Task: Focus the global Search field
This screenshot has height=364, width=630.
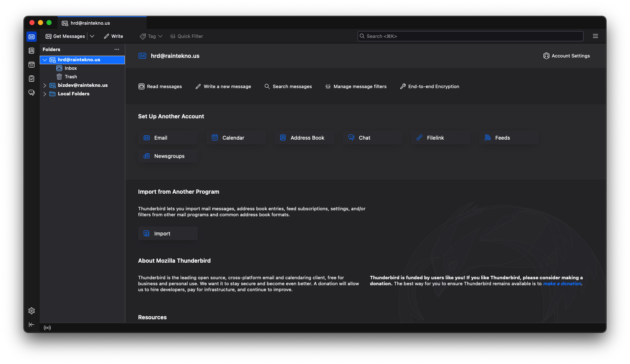Action: [x=470, y=36]
